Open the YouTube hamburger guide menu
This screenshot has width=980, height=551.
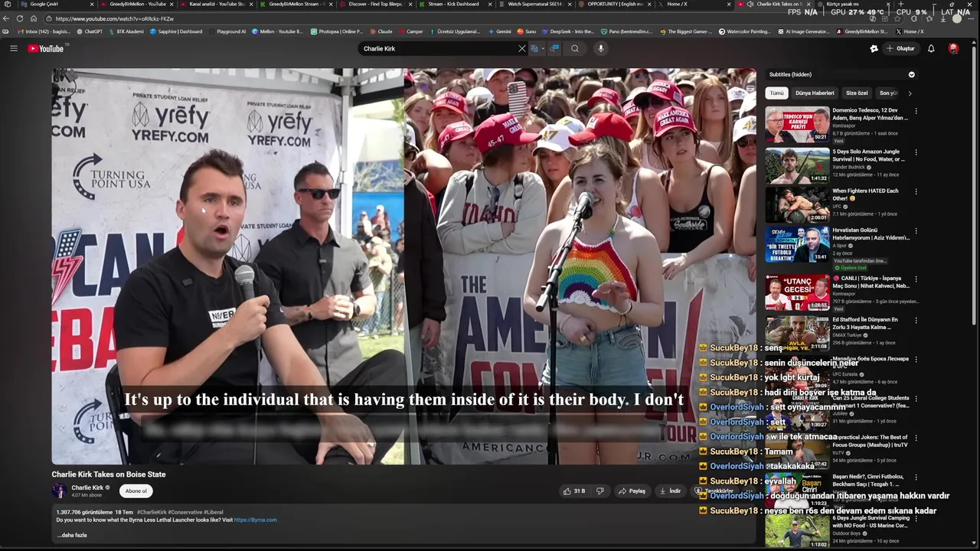point(13,48)
